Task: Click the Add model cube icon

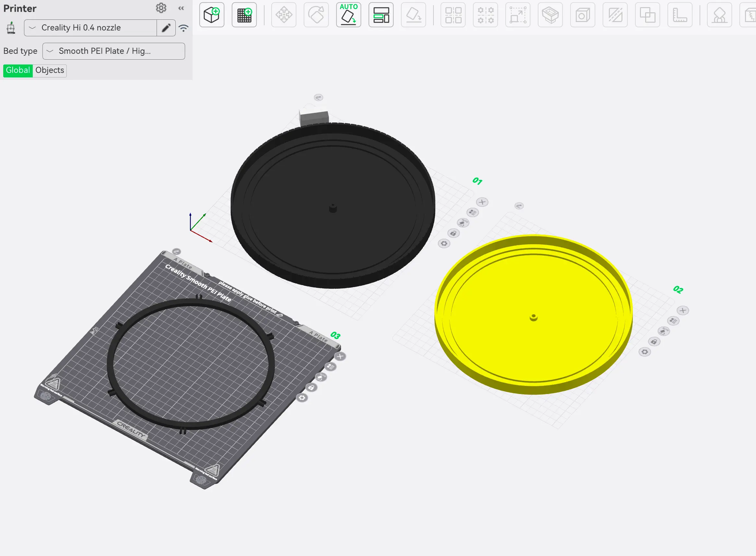Action: [212, 15]
